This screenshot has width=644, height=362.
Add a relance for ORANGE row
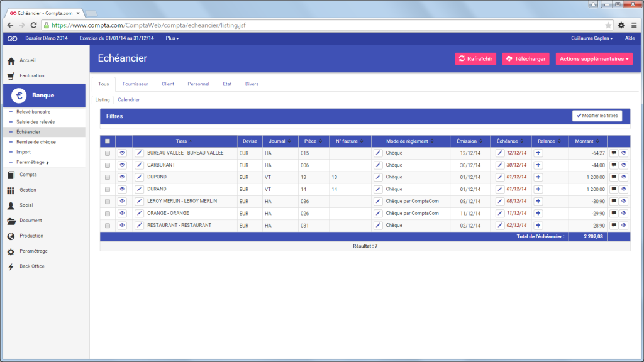coord(538,214)
